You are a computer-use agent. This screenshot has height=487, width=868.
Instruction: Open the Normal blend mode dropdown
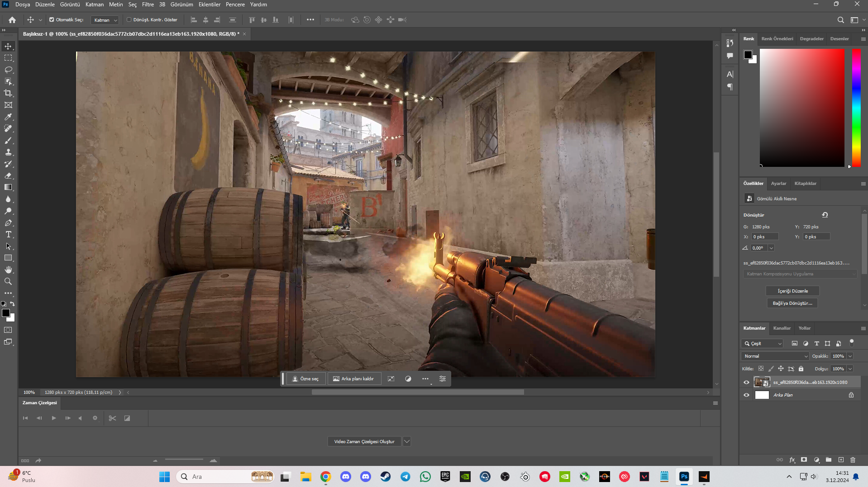[775, 356]
